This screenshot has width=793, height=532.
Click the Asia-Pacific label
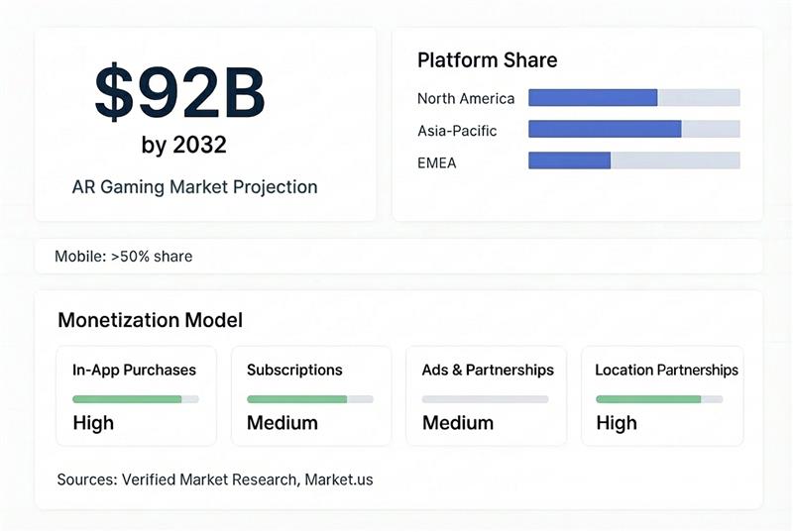coord(457,130)
